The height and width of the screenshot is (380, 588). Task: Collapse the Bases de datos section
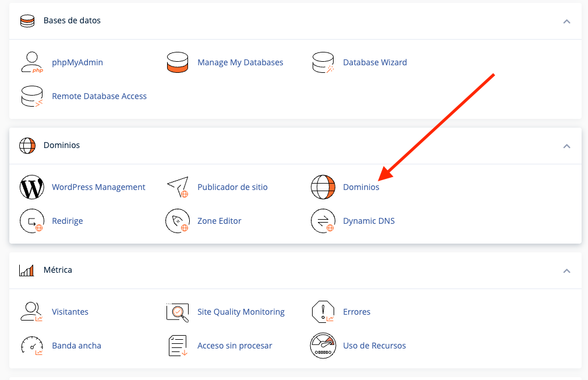tap(566, 21)
